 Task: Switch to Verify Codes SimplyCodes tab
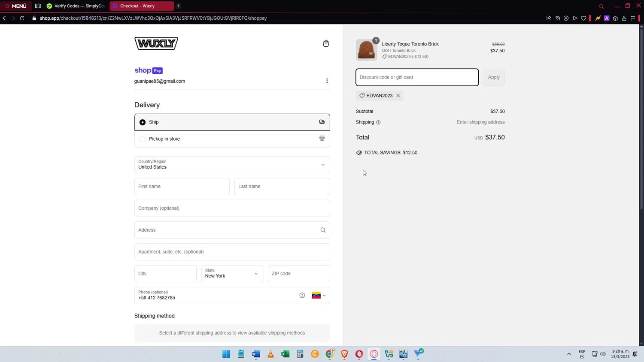76,6
